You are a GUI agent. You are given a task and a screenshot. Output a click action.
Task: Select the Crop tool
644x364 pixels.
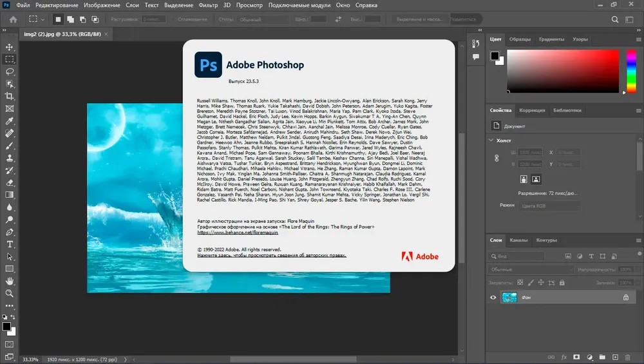tap(10, 96)
